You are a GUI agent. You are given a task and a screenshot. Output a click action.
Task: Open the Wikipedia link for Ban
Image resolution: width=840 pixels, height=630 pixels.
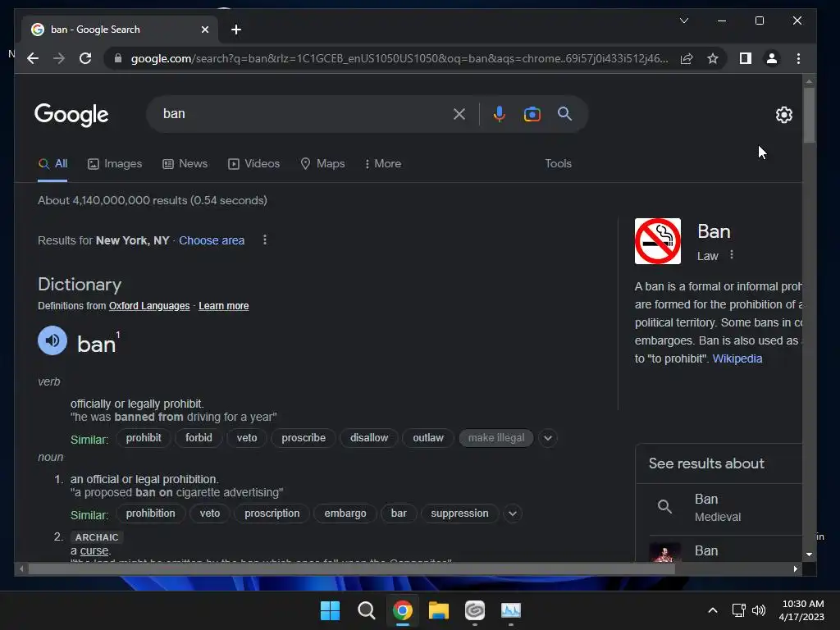737,359
